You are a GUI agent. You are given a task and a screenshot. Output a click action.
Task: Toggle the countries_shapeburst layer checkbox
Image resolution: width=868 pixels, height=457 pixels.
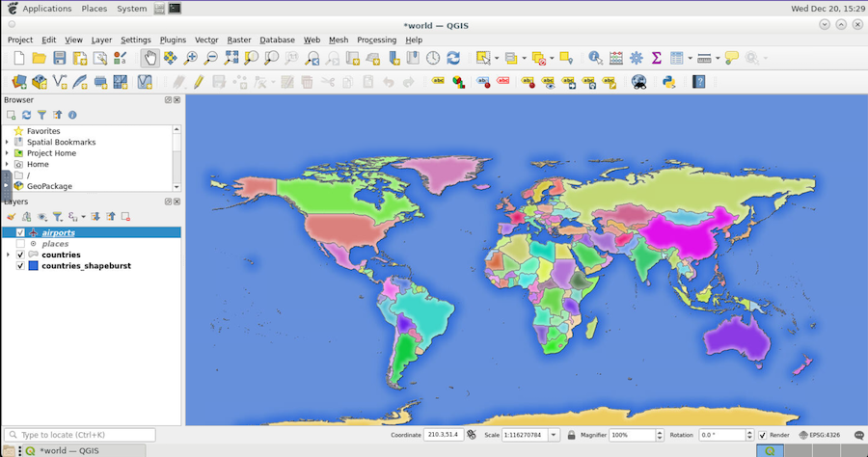click(20, 265)
